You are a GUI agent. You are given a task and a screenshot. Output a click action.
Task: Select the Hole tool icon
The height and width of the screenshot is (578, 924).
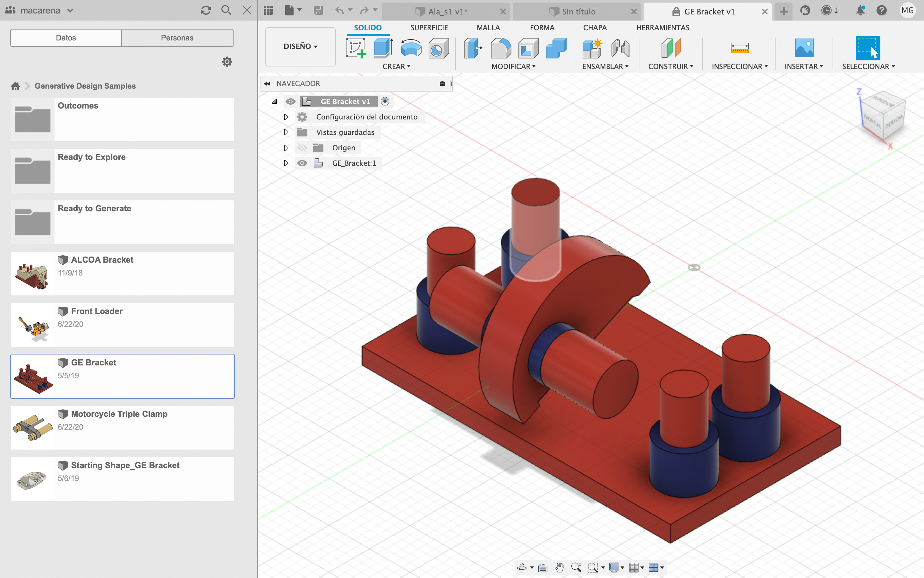(438, 48)
